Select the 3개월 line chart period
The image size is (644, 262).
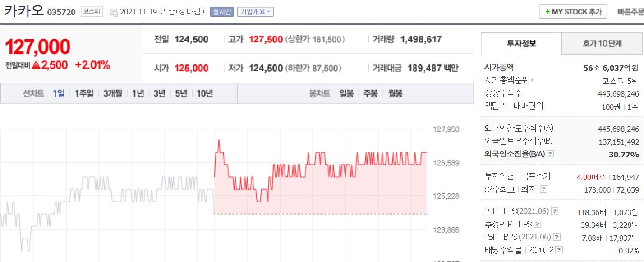coord(112,94)
